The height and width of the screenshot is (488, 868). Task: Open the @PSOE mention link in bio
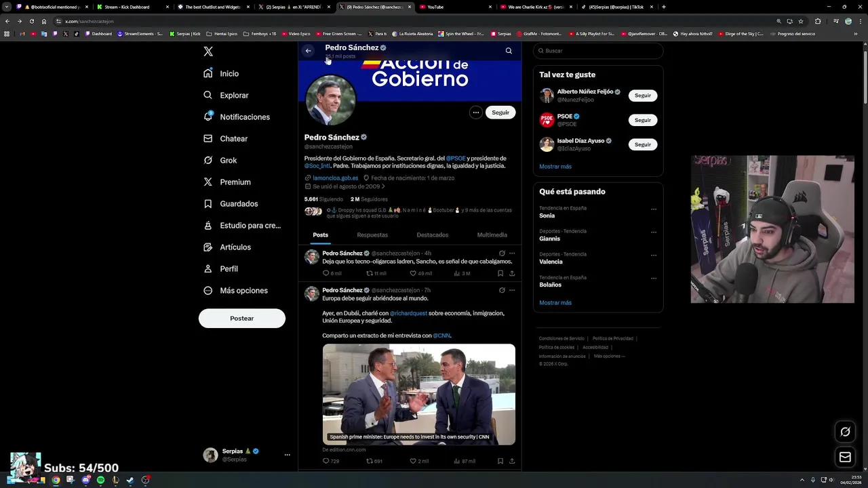(x=456, y=159)
